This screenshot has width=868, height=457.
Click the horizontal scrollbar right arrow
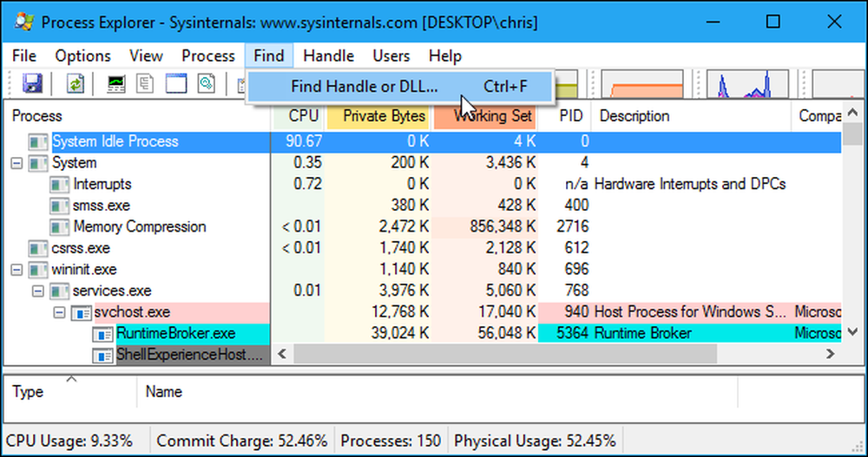tap(831, 354)
